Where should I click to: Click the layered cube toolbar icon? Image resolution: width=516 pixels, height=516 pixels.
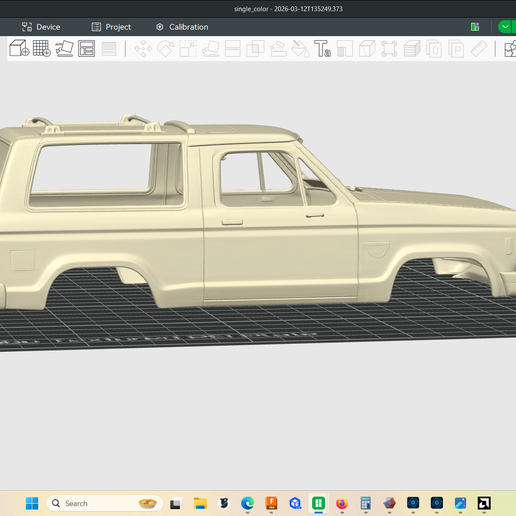pyautogui.click(x=412, y=49)
